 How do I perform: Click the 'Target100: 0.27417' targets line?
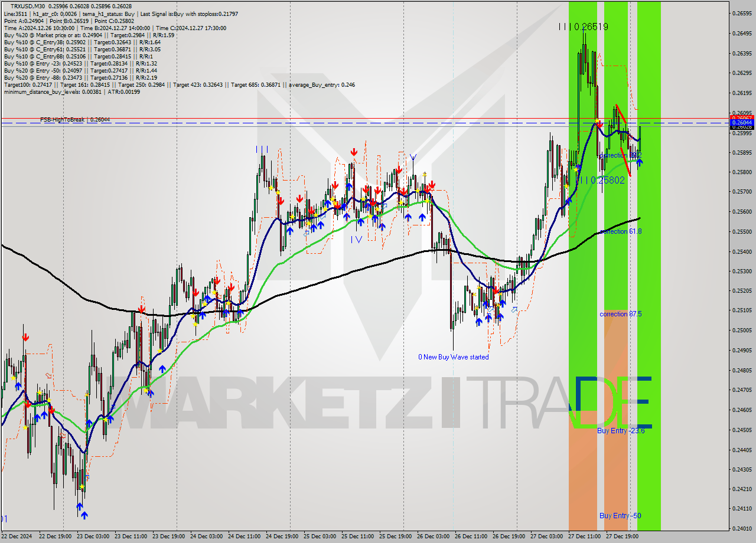(x=179, y=84)
